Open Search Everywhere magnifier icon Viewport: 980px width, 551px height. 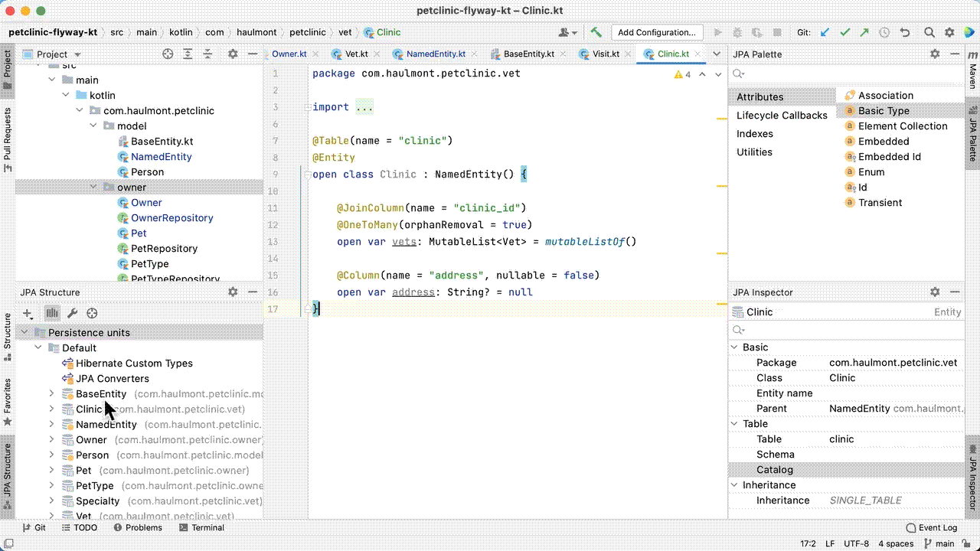coord(929,32)
